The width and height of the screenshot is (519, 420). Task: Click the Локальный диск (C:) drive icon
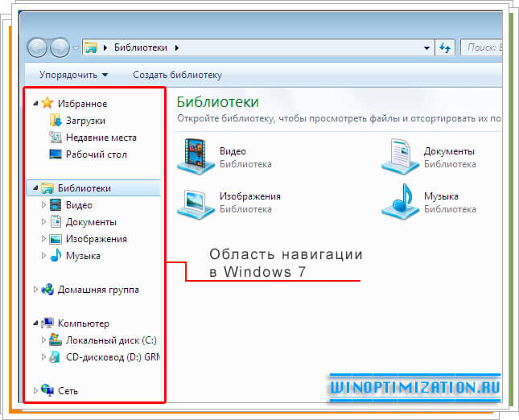coord(56,340)
